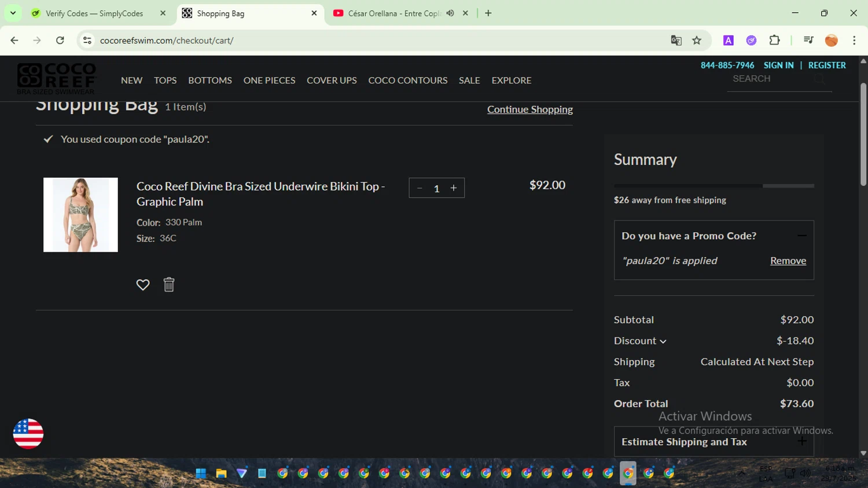The width and height of the screenshot is (868, 488).
Task: Open the Extensions puzzle icon
Action: pos(774,41)
